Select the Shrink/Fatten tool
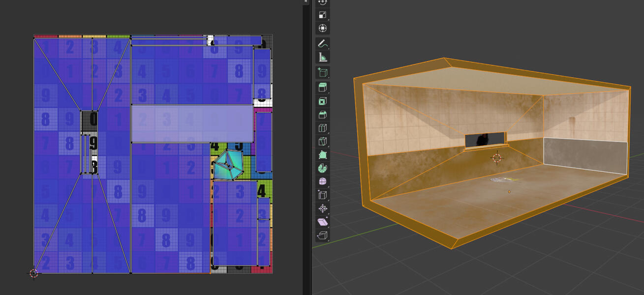The width and height of the screenshot is (644, 295). click(322, 208)
